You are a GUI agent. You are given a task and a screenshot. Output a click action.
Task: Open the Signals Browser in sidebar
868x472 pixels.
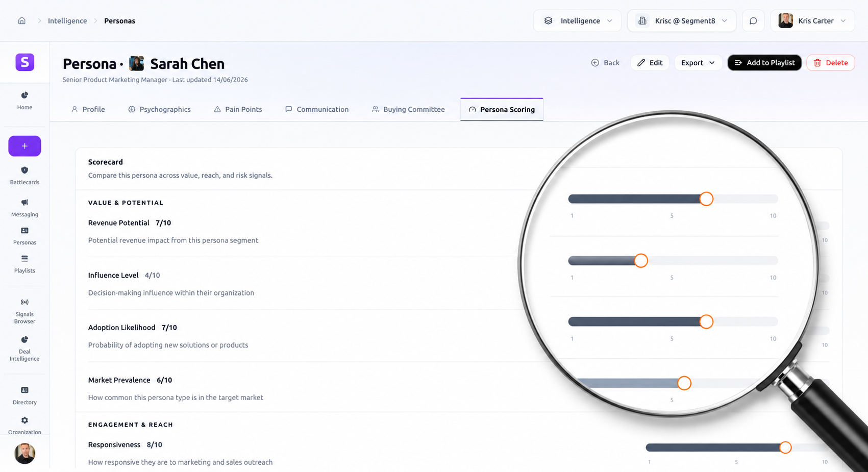tap(24, 311)
